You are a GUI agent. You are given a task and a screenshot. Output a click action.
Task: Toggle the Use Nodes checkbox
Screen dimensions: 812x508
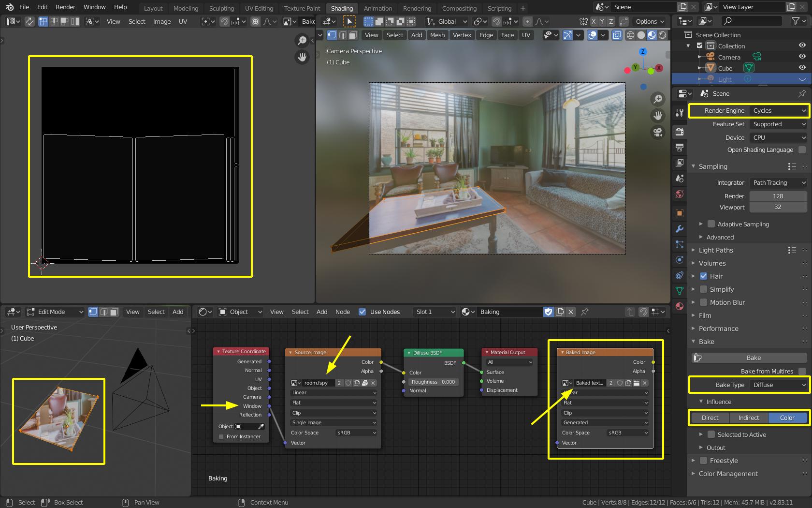[362, 312]
